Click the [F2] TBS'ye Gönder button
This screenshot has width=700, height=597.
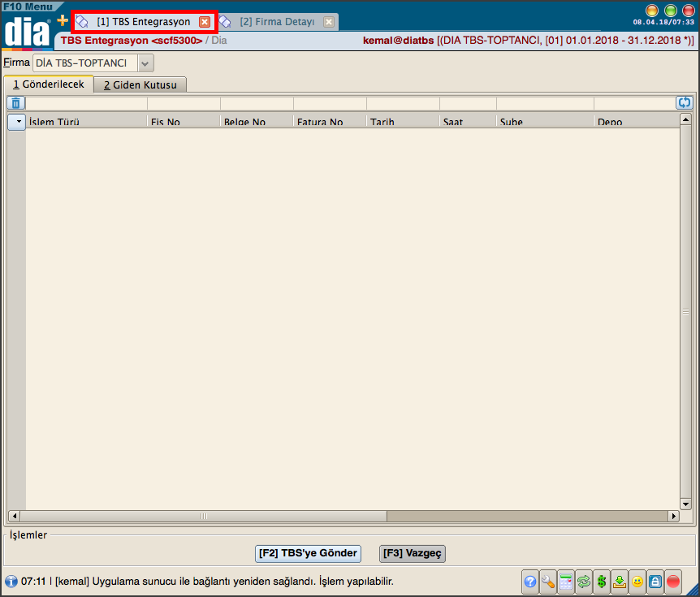point(308,553)
